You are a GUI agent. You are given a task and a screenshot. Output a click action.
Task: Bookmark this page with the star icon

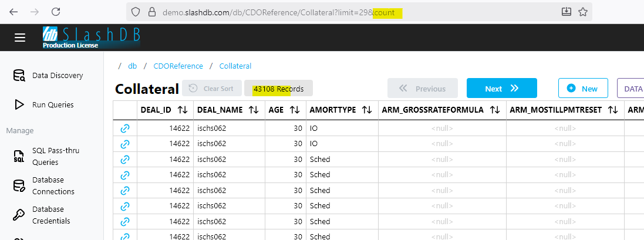click(x=583, y=12)
